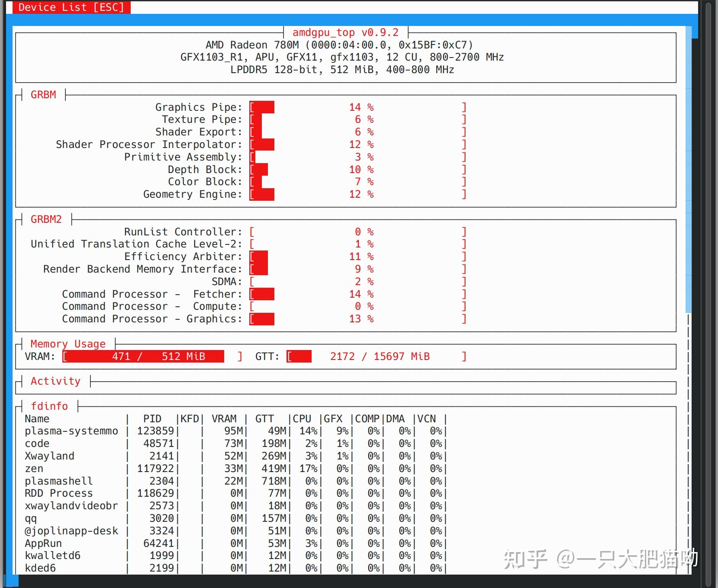This screenshot has width=718, height=588.
Task: Toggle the GRBM2 section display
Action: (45, 219)
